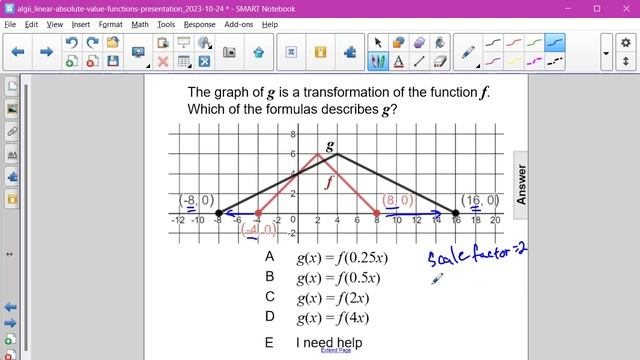The image size is (640, 360).
Task: Choose the yellow highlighter line style
Action: tap(513, 62)
